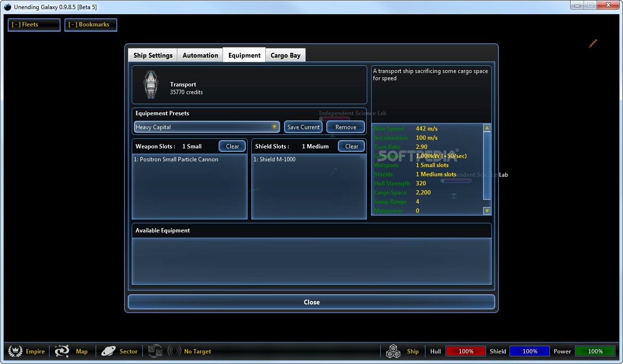
Task: Click the stats scroll down arrow
Action: coord(487,210)
